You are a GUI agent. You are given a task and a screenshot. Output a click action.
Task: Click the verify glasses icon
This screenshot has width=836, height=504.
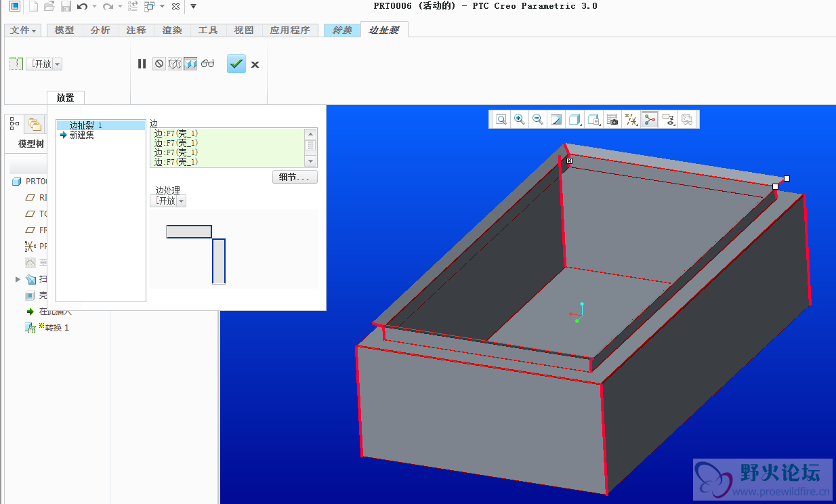click(x=207, y=64)
